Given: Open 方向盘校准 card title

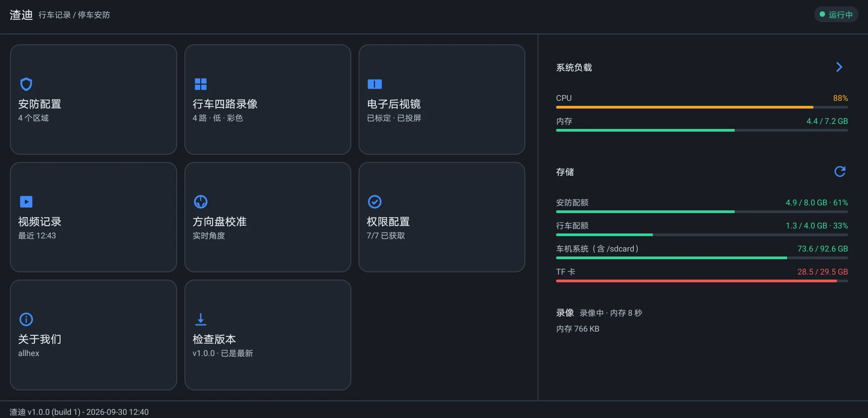Looking at the screenshot, I should 220,222.
